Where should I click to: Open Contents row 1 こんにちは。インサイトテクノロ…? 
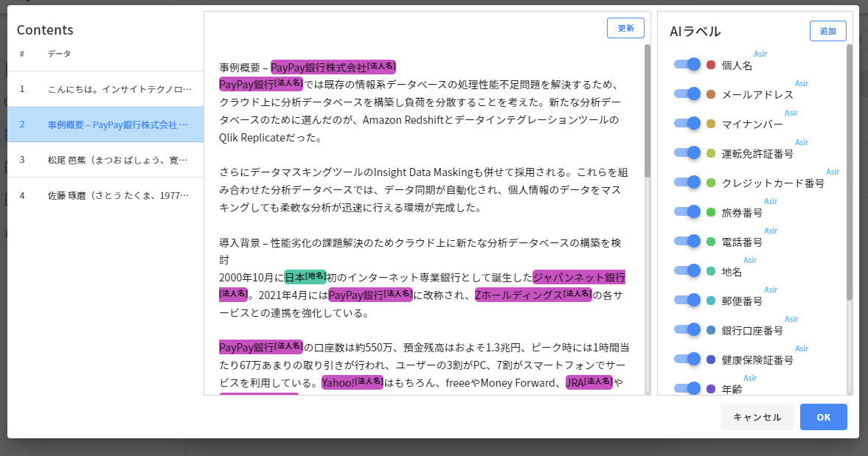(x=105, y=89)
